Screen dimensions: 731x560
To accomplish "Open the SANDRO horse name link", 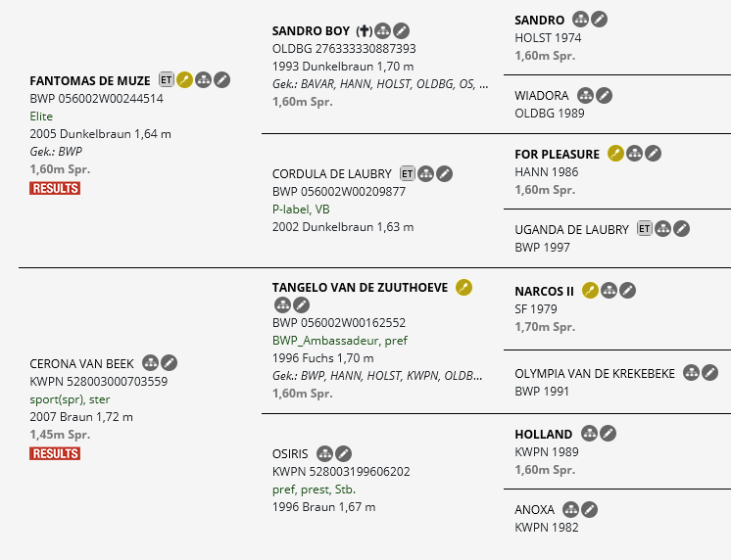I will tap(539, 20).
